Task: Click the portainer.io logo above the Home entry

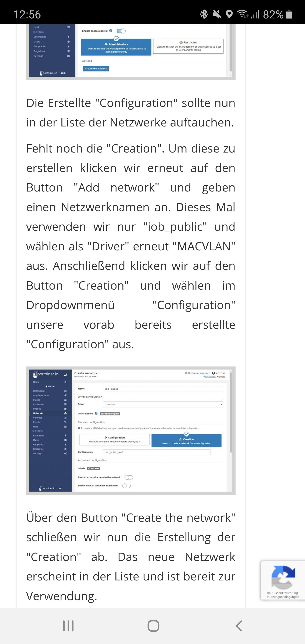Action: tap(46, 374)
